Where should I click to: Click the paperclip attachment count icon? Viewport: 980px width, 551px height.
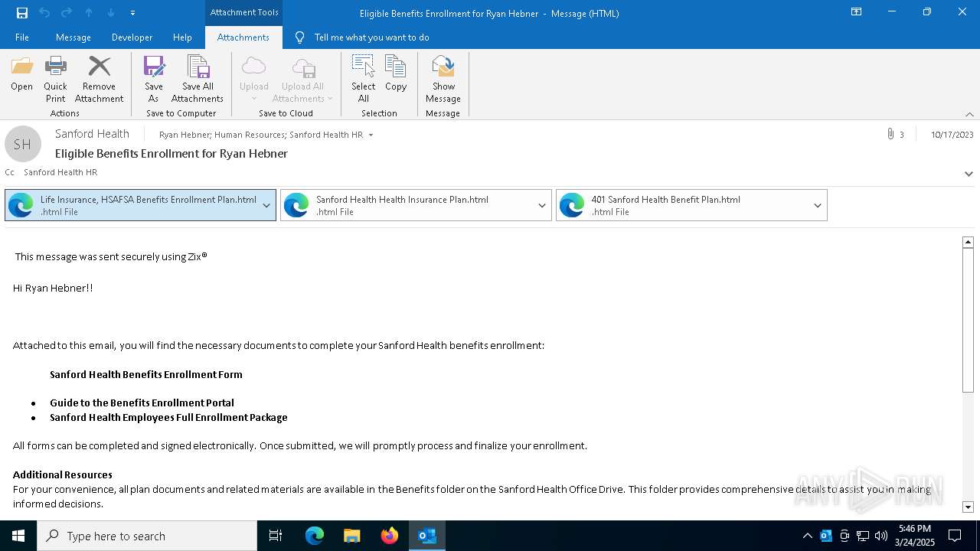(x=890, y=134)
